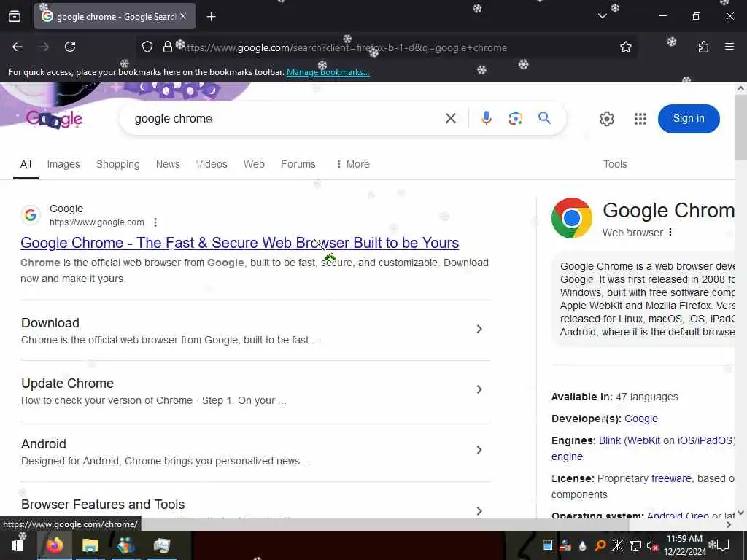
Task: Go to Google home via logo
Action: pos(54,119)
